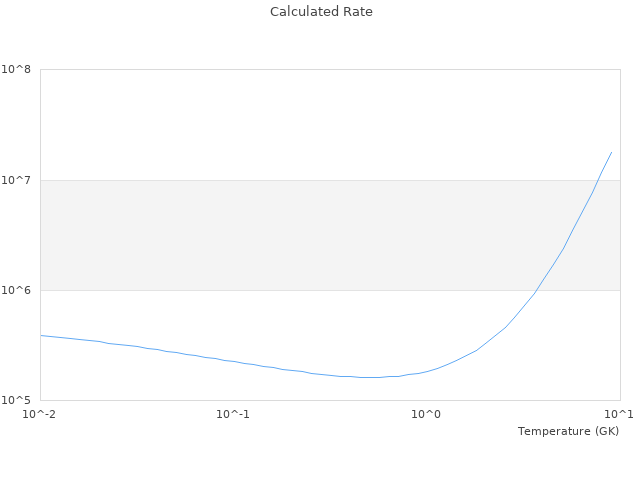The width and height of the screenshot is (640, 480).
Task: Select the 10^-1 x-axis tick label
Action: tap(232, 414)
